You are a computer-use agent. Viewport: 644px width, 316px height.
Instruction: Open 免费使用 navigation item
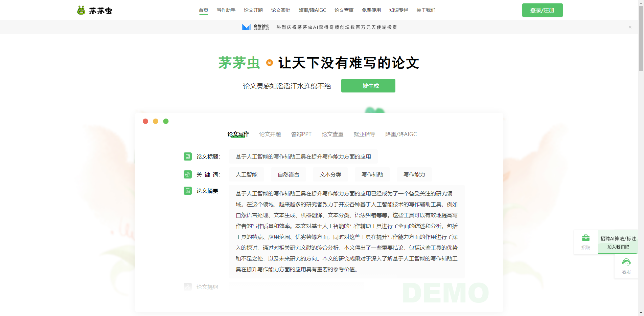coord(371,10)
